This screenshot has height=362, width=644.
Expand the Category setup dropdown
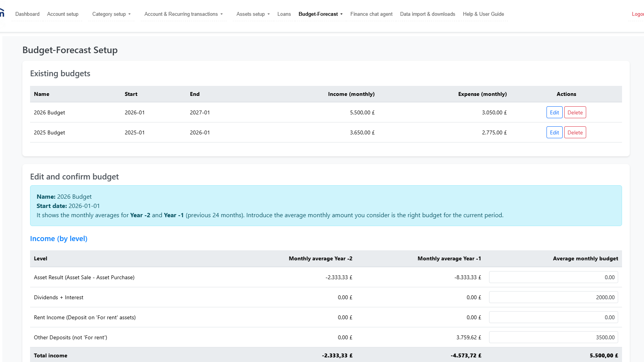[x=111, y=14]
